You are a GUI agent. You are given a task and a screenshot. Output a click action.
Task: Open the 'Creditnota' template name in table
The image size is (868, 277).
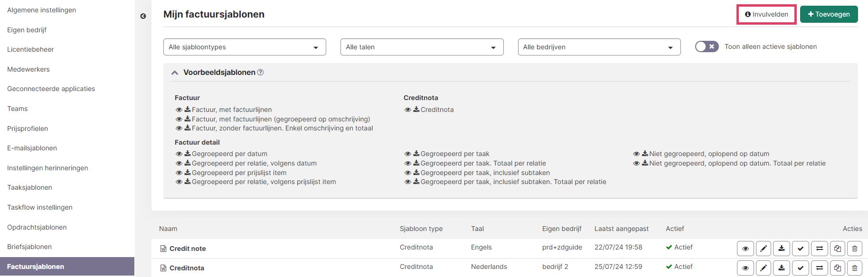pyautogui.click(x=187, y=268)
